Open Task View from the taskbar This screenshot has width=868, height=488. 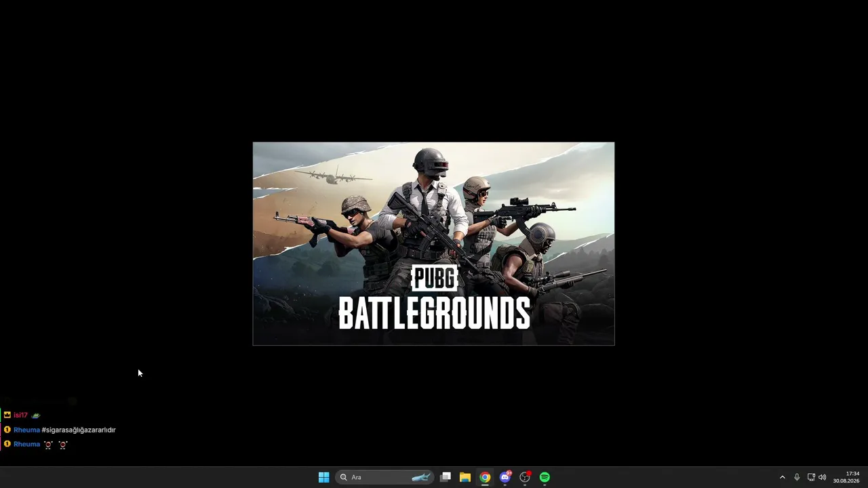click(x=446, y=477)
